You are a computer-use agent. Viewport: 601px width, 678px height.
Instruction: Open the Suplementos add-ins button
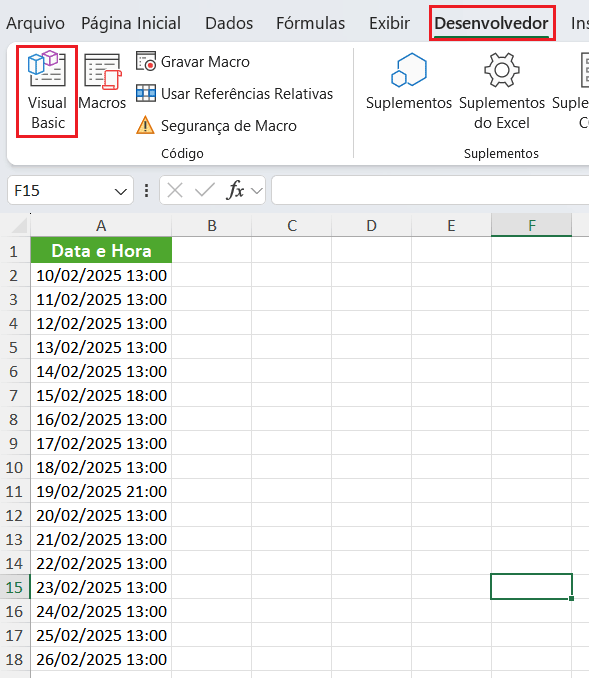[408, 83]
